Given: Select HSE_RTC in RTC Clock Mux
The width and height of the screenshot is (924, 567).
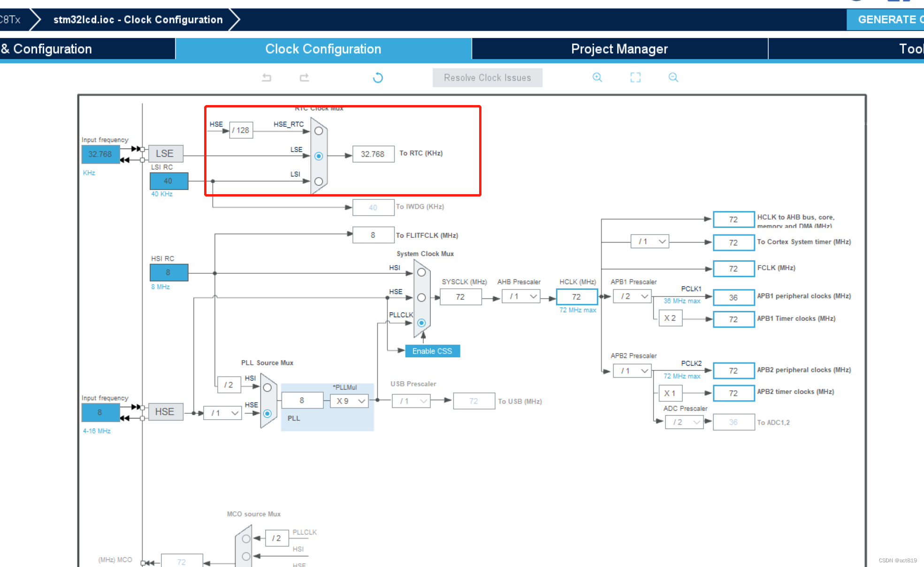Looking at the screenshot, I should [x=319, y=131].
